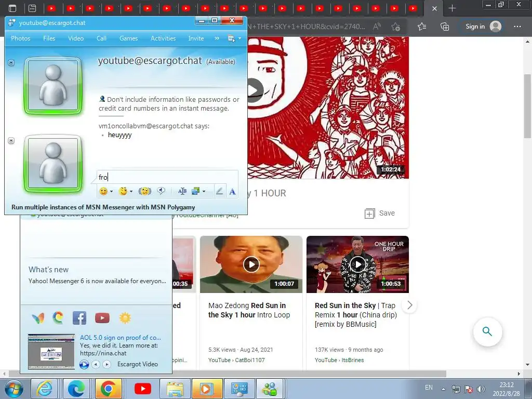The width and height of the screenshot is (532, 399).
Task: Click the sun weather icon in Messenger
Action: pyautogui.click(x=125, y=318)
